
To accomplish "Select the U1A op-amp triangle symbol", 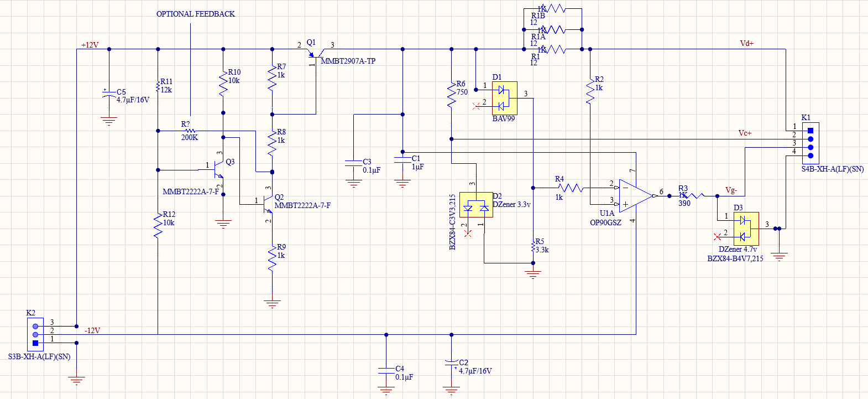I will click(x=636, y=196).
